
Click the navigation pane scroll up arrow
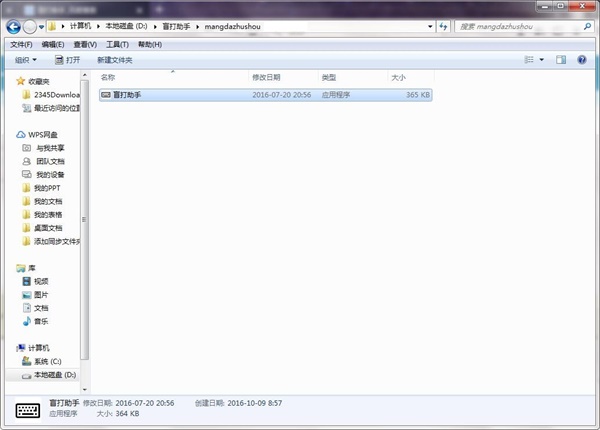(85, 75)
